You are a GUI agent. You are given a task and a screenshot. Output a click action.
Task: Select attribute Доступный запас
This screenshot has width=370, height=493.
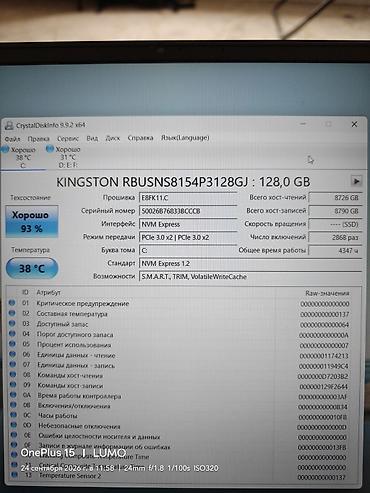(62, 324)
